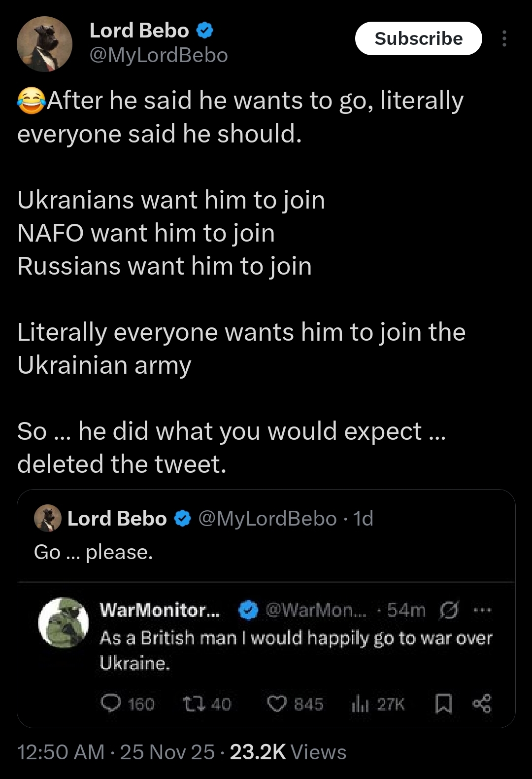View analytics bar icon showing 27K

point(360,704)
